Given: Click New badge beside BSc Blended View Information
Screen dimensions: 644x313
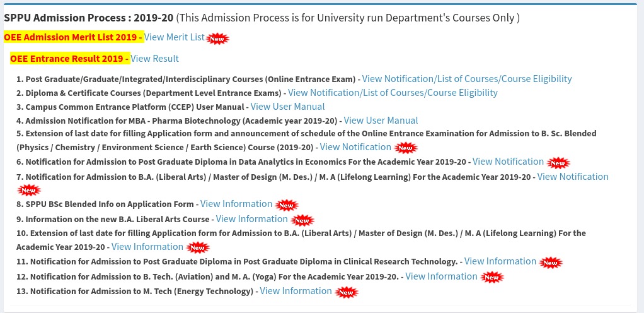Looking at the screenshot, I should tap(287, 205).
